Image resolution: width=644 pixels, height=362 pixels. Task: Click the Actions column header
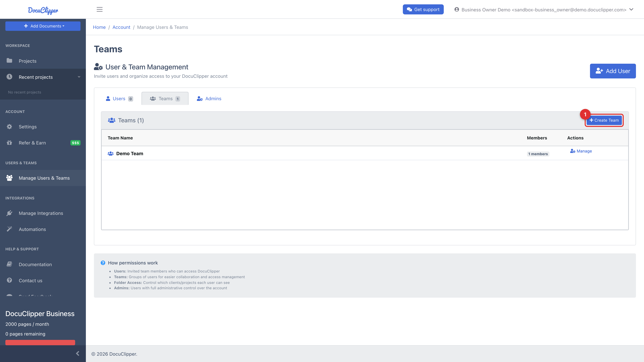click(x=575, y=138)
